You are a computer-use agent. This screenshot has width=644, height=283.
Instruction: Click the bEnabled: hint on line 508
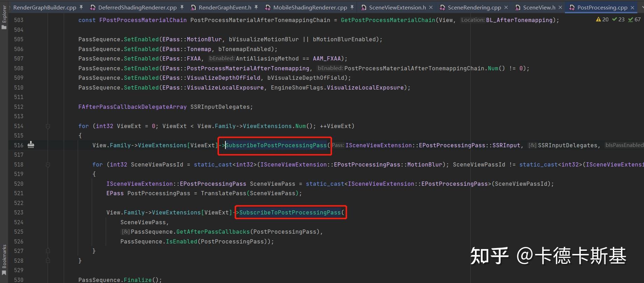pos(330,68)
